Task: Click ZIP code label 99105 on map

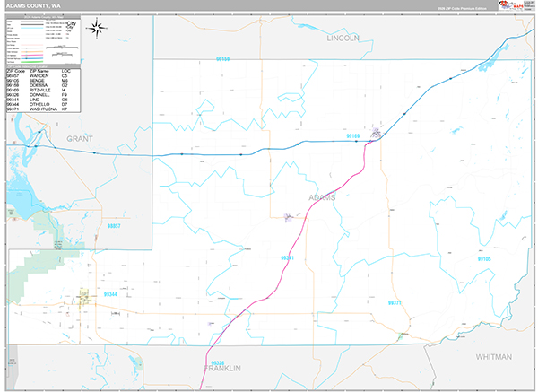Action: tap(484, 259)
